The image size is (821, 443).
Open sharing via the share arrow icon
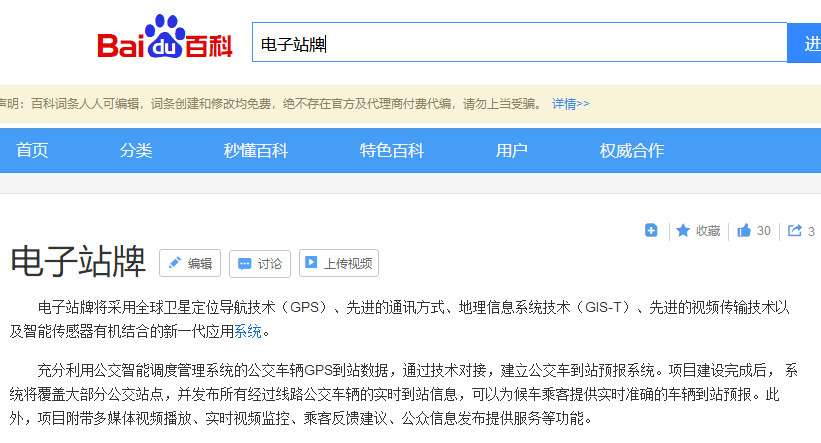point(795,231)
